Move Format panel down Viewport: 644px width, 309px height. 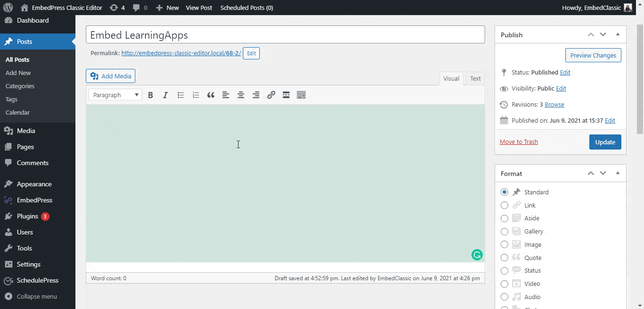point(603,173)
